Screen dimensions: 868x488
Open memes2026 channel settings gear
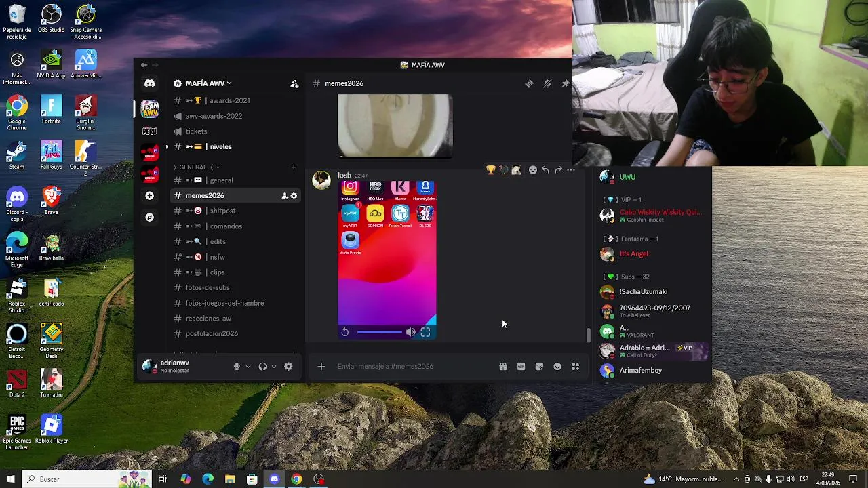[294, 196]
